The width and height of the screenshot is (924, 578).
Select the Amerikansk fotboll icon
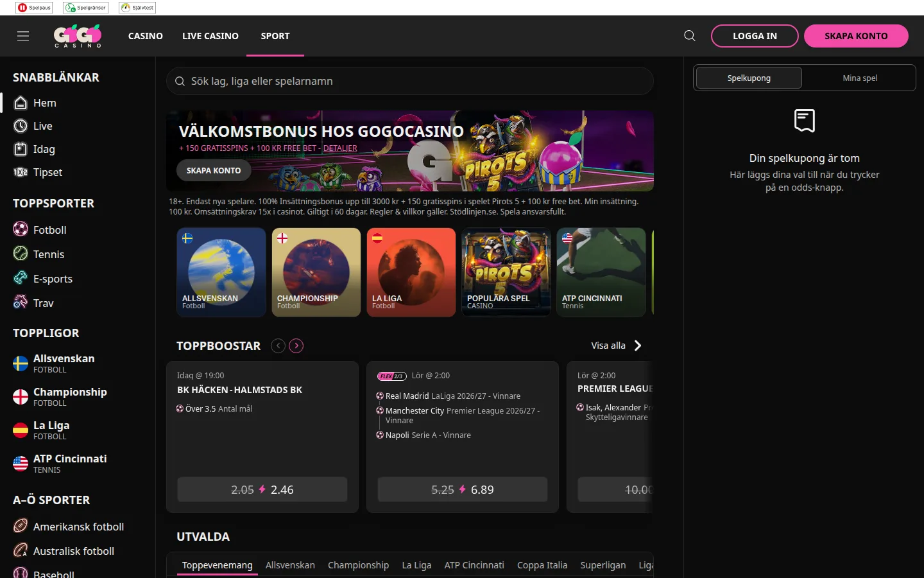(x=21, y=526)
